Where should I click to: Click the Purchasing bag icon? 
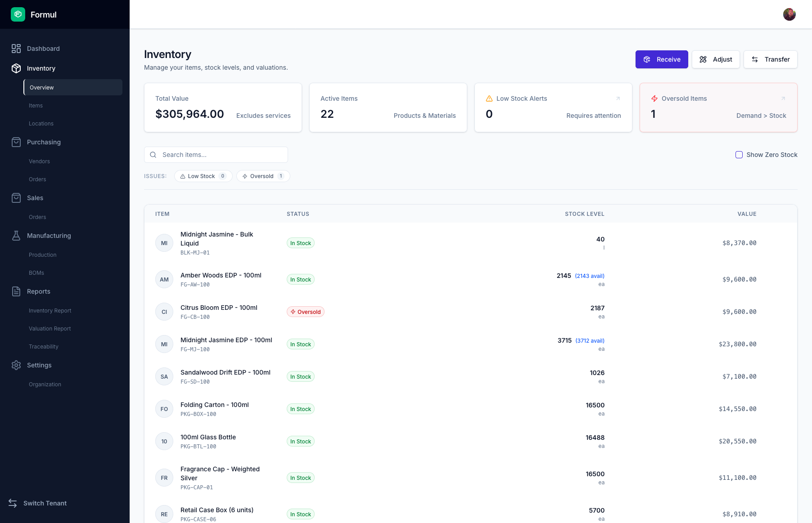click(x=16, y=142)
